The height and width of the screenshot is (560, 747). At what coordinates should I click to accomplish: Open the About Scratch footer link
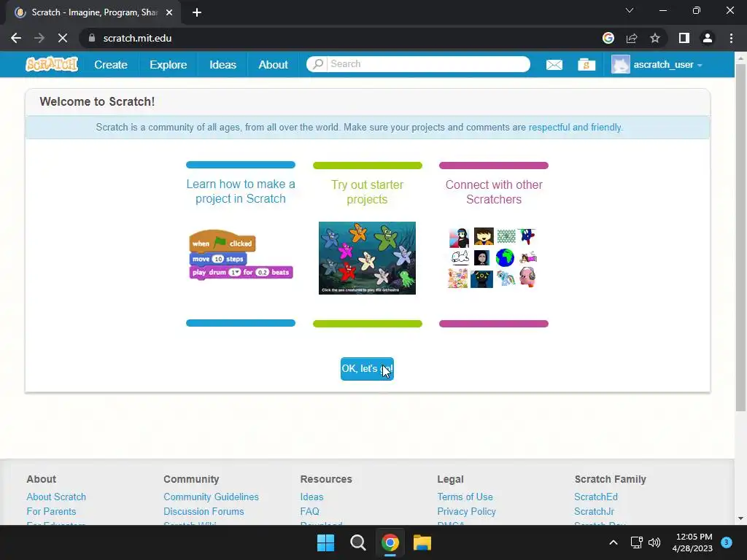56,497
